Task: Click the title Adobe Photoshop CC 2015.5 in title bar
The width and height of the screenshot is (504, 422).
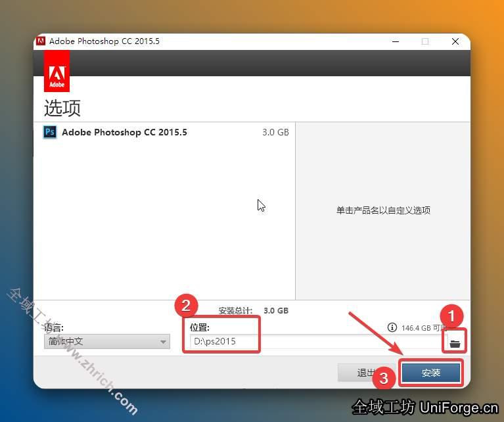Action: click(104, 41)
